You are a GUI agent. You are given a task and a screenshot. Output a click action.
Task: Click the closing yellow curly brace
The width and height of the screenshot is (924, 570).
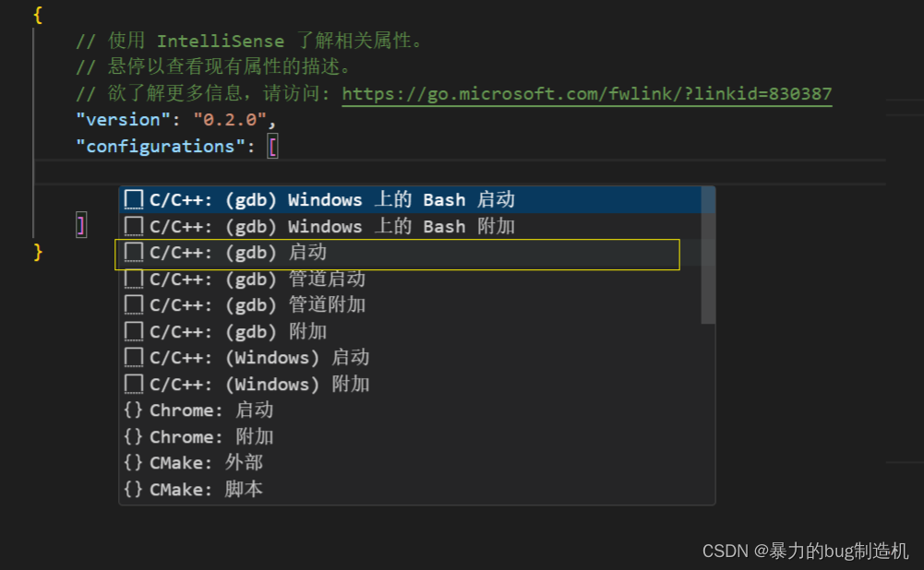[38, 252]
